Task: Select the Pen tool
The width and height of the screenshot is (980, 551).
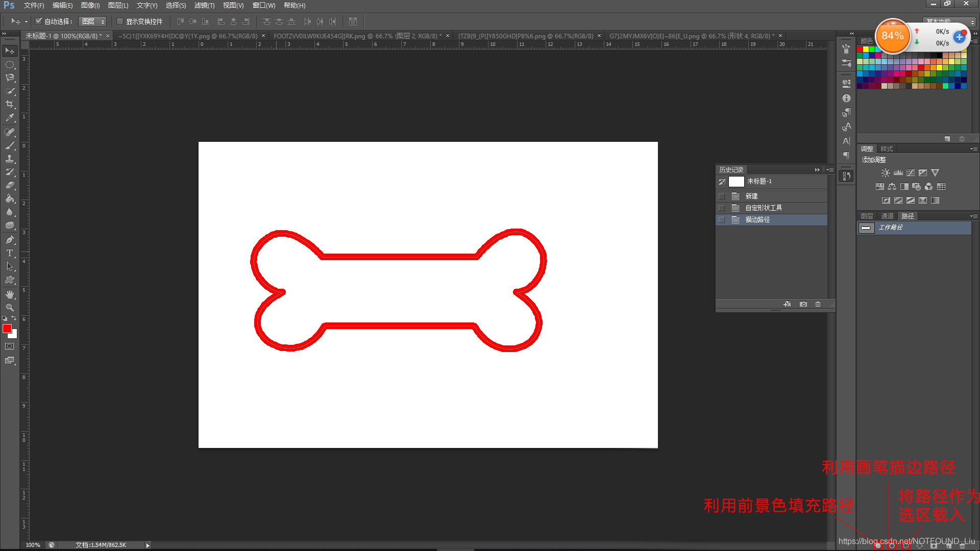Action: (x=10, y=240)
